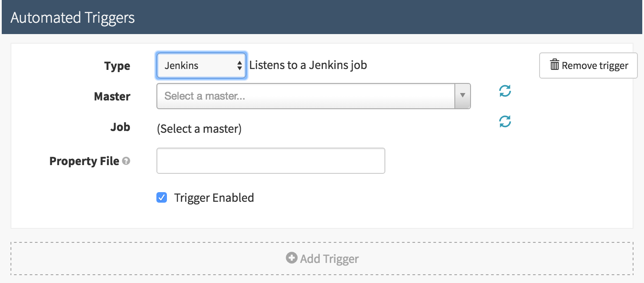This screenshot has width=644, height=283.
Task: Uncheck the Trigger Enabled checkbox
Action: (162, 198)
